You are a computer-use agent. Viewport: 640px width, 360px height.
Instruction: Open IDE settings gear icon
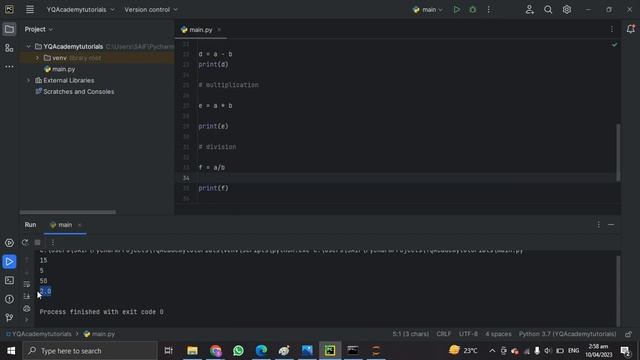567,9
